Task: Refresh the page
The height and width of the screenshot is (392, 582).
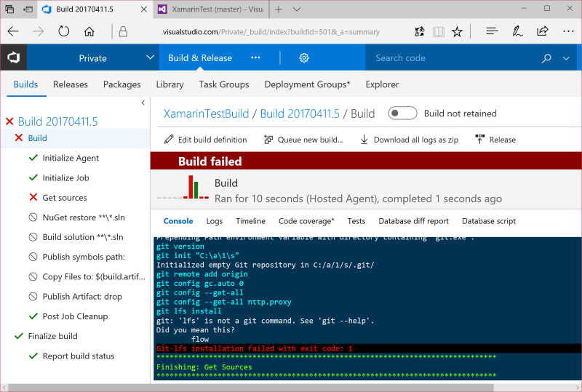Action: (63, 31)
